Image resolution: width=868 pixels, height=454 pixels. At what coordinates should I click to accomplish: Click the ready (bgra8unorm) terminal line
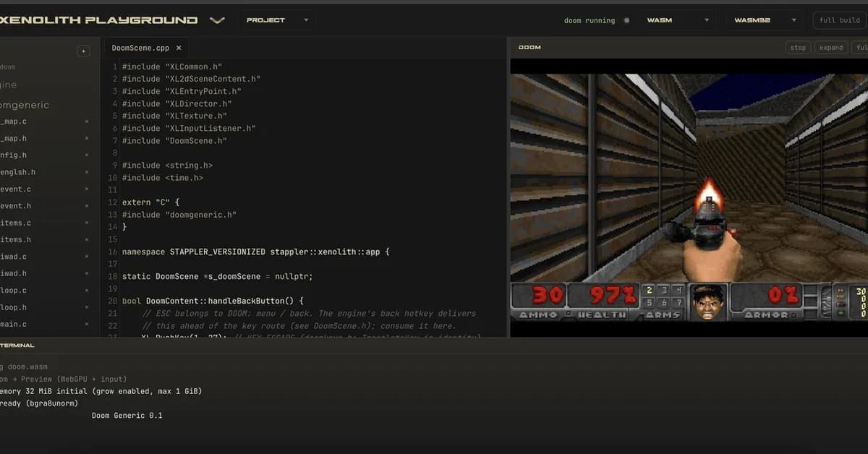coord(39,403)
